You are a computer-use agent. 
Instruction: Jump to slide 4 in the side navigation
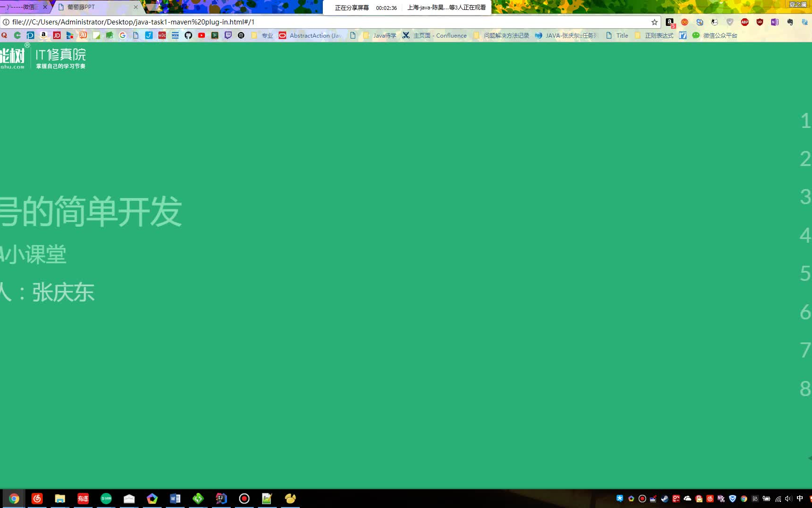(805, 235)
